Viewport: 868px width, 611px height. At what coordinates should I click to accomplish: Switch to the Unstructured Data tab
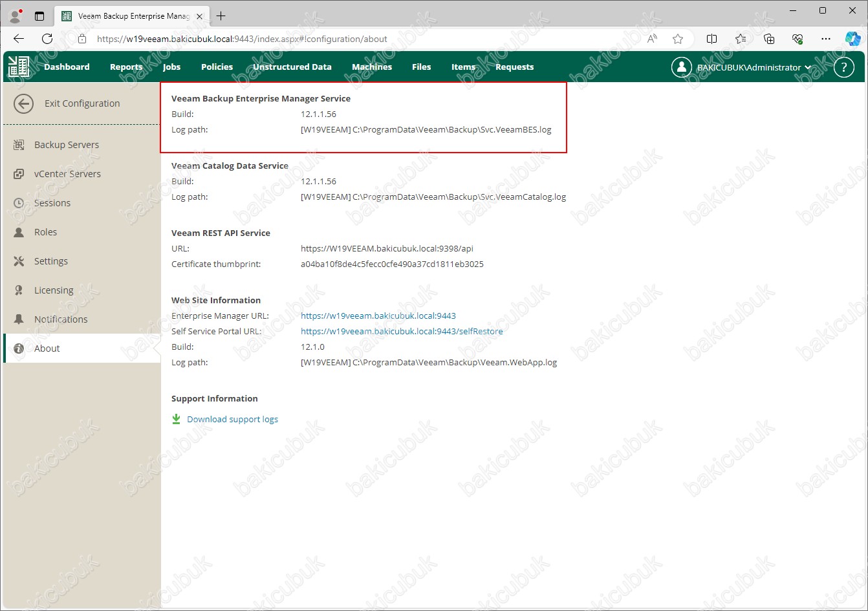pyautogui.click(x=292, y=67)
